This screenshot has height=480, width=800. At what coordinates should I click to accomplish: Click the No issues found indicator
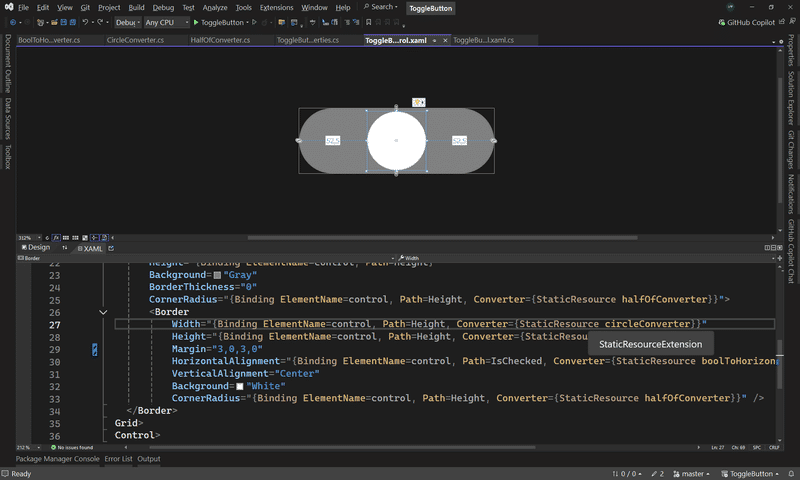(72, 447)
